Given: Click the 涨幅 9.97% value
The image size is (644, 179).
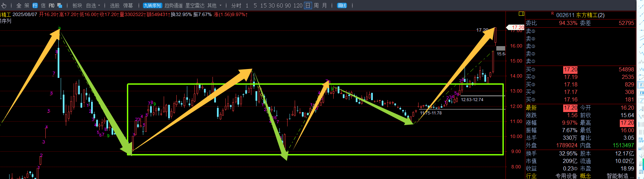Looking at the screenshot, I should coord(570,123).
